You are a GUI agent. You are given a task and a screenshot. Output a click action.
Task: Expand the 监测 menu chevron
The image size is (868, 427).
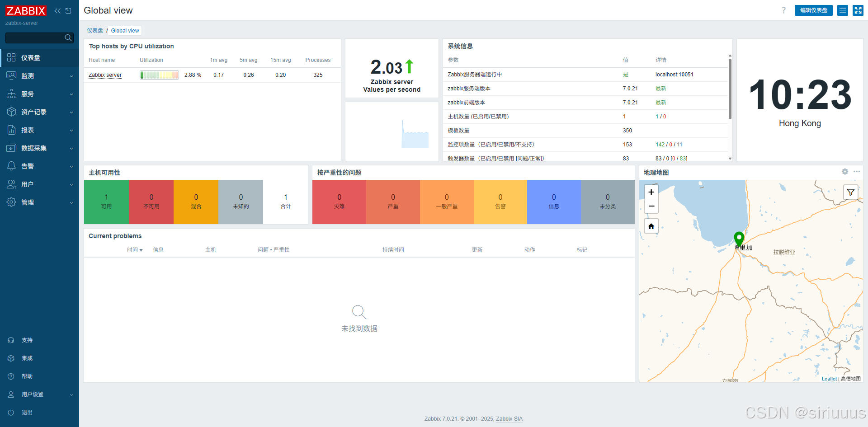click(x=71, y=76)
